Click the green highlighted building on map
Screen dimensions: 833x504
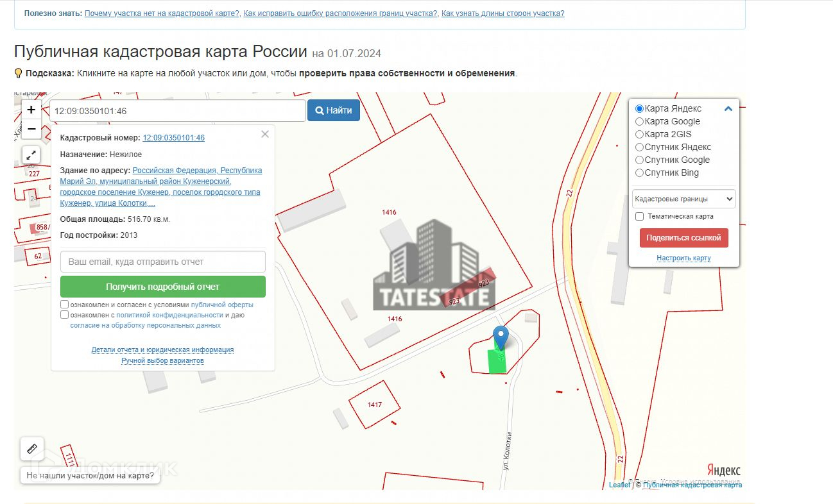pyautogui.click(x=497, y=361)
